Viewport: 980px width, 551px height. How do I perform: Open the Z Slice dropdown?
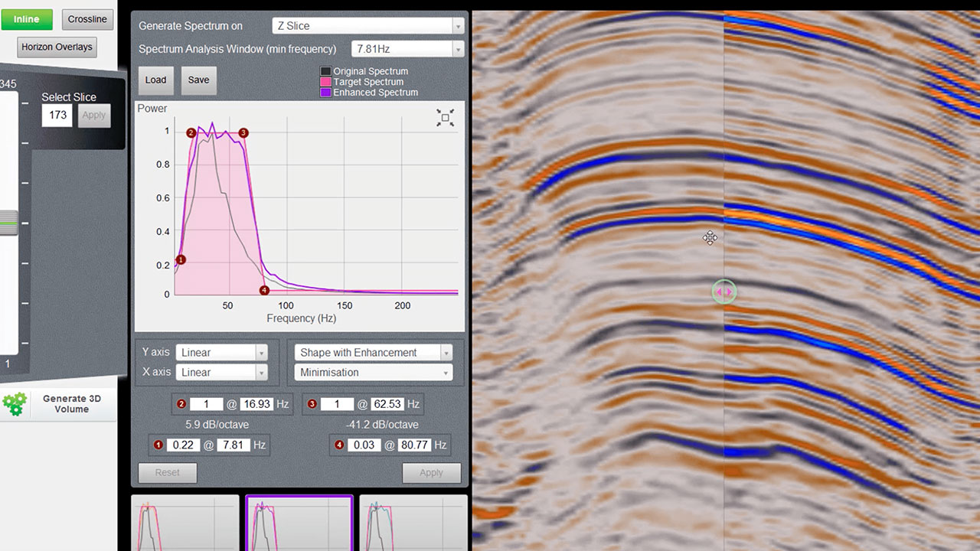(368, 26)
